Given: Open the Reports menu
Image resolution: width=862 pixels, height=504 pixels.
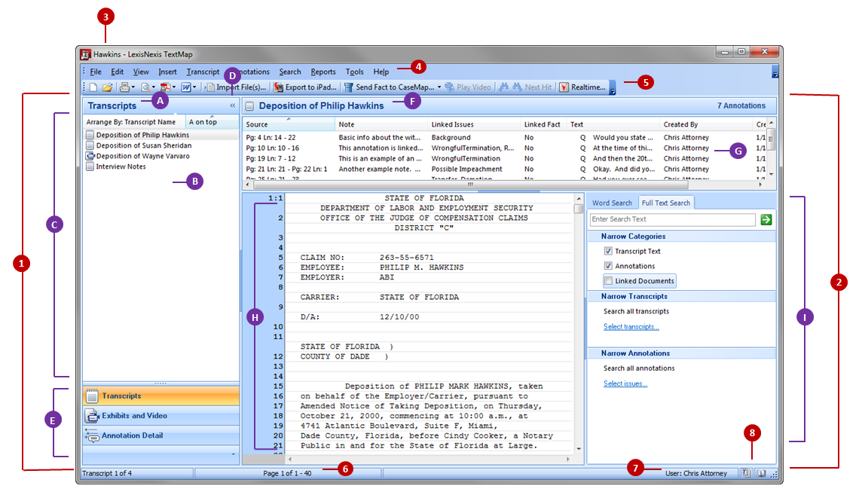Looking at the screenshot, I should point(323,72).
